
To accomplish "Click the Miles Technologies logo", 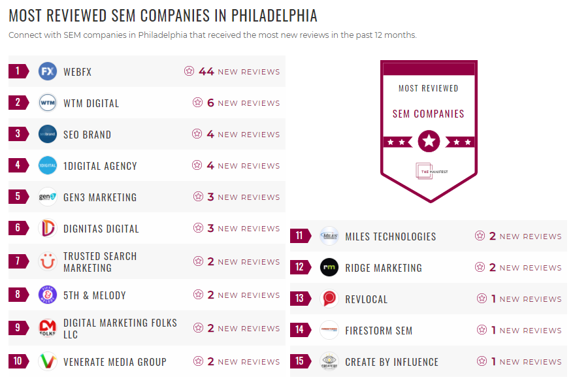I will tap(329, 236).
